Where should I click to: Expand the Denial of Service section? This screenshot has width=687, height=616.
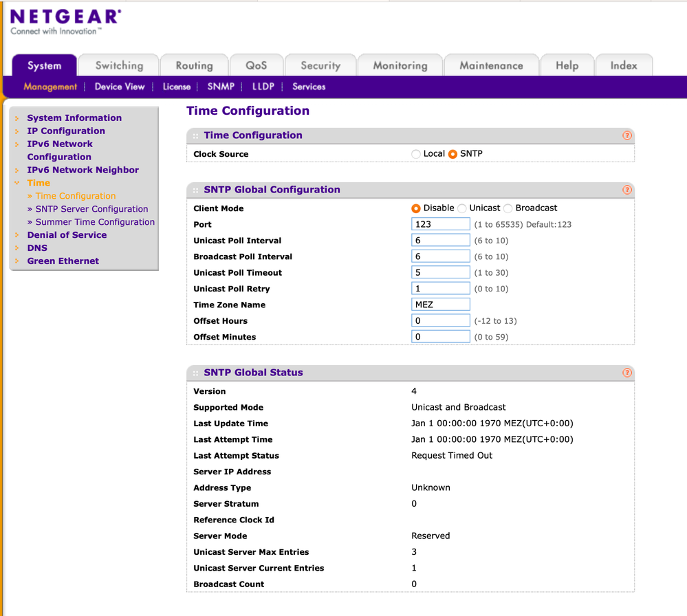(67, 235)
